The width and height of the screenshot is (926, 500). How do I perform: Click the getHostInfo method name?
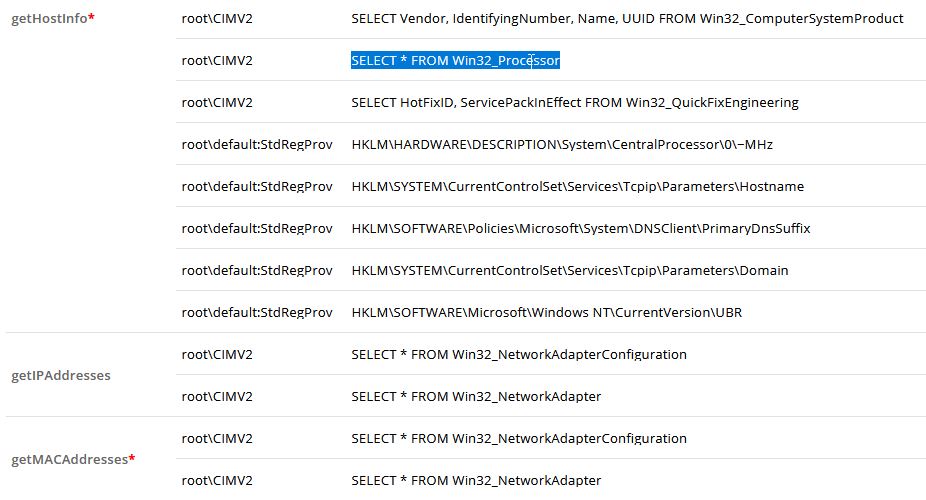click(x=49, y=19)
